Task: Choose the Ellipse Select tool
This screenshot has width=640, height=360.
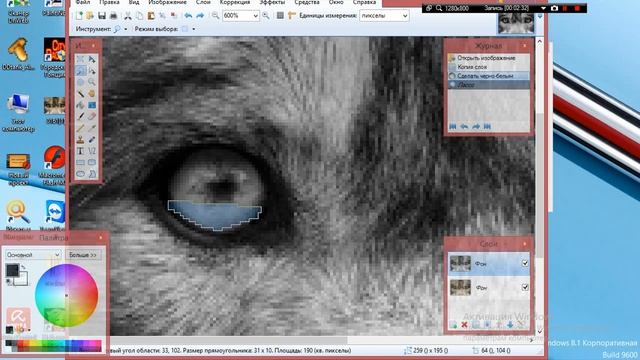Action: 80,82
